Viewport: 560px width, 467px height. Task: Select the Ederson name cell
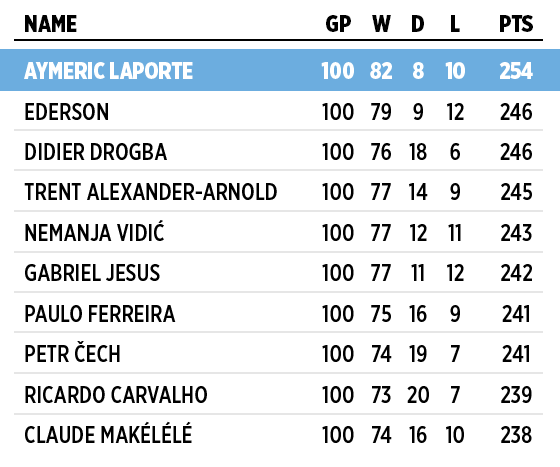click(x=66, y=112)
